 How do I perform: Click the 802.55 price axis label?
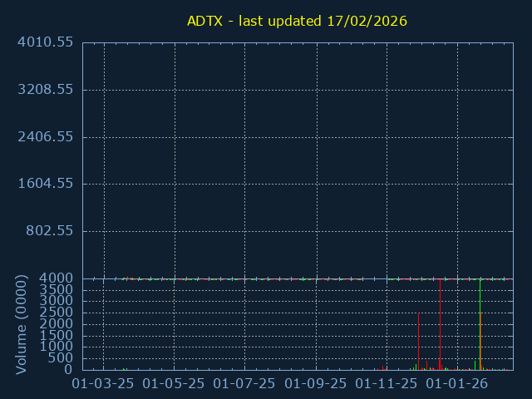point(49,230)
